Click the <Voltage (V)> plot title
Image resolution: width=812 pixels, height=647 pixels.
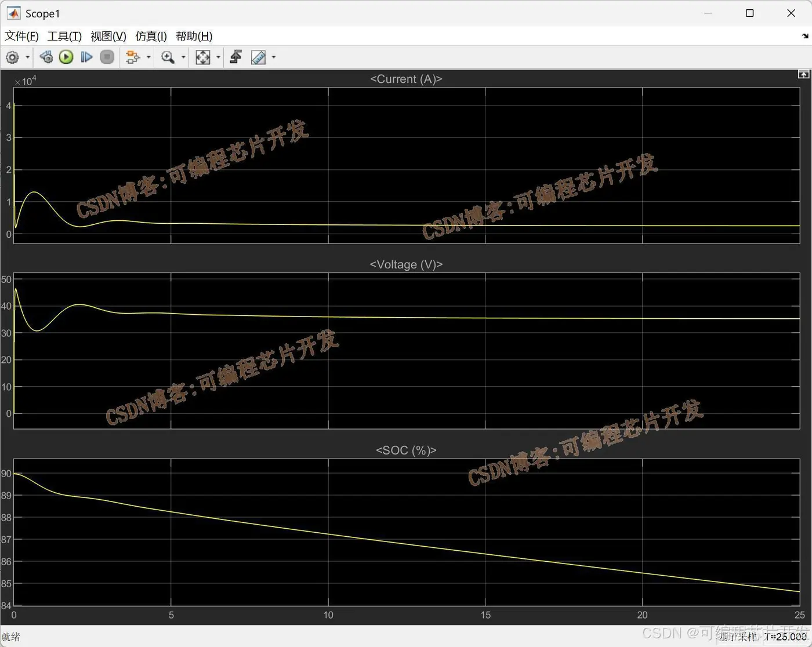406,264
